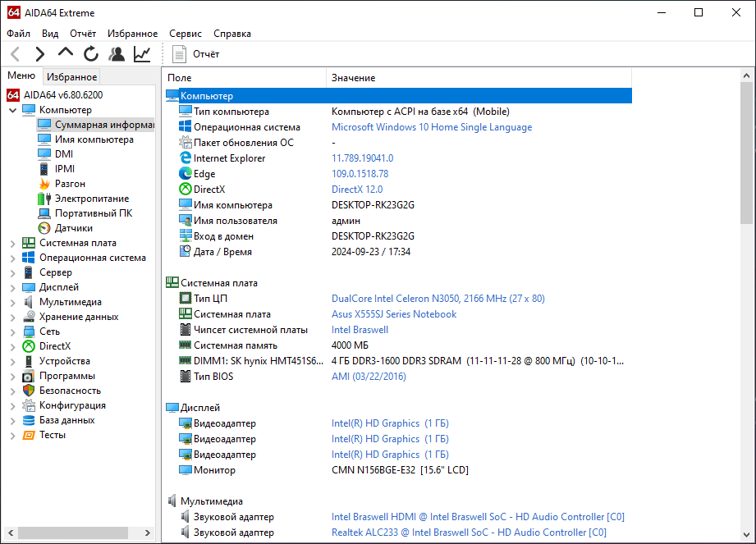Open the AMI (03/22/2016) BIOS link
This screenshot has height=544, width=756.
click(369, 377)
